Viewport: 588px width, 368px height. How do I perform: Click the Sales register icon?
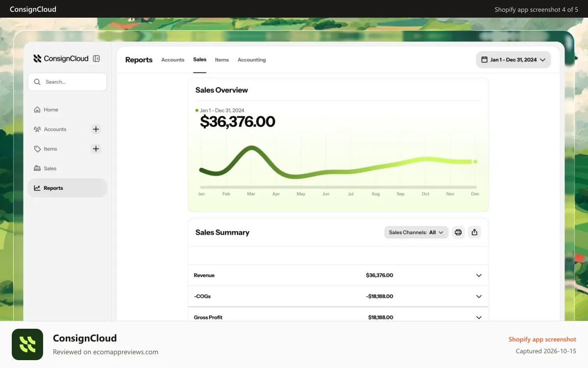(x=37, y=168)
